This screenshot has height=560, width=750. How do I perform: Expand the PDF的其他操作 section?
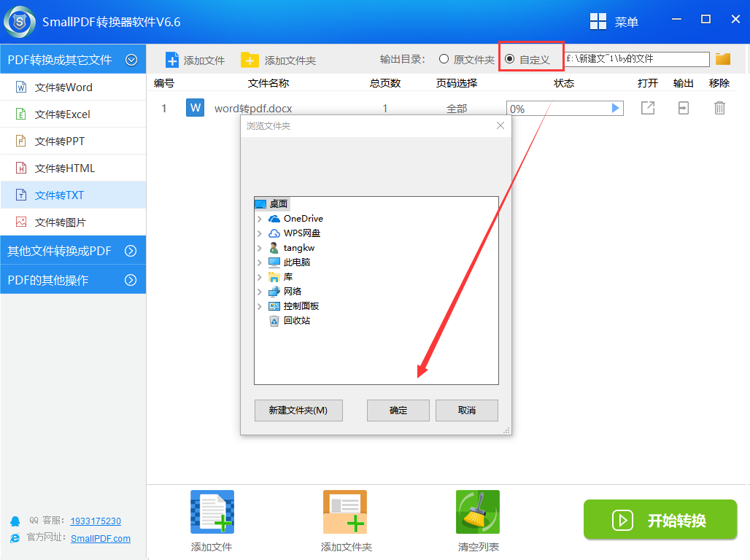(131, 280)
